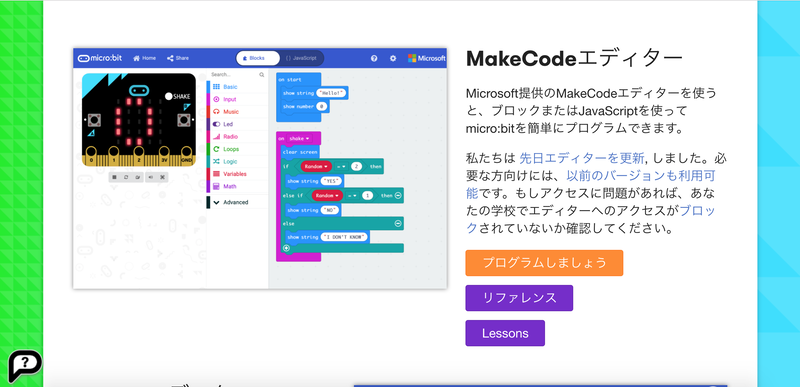800x387 pixels.
Task: Switch to JavaScript in the editor toggle
Action: (x=302, y=58)
